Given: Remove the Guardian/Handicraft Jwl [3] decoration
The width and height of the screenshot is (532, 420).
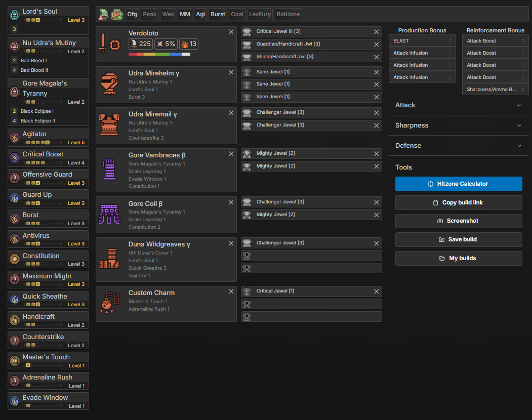Looking at the screenshot, I should coord(376,44).
